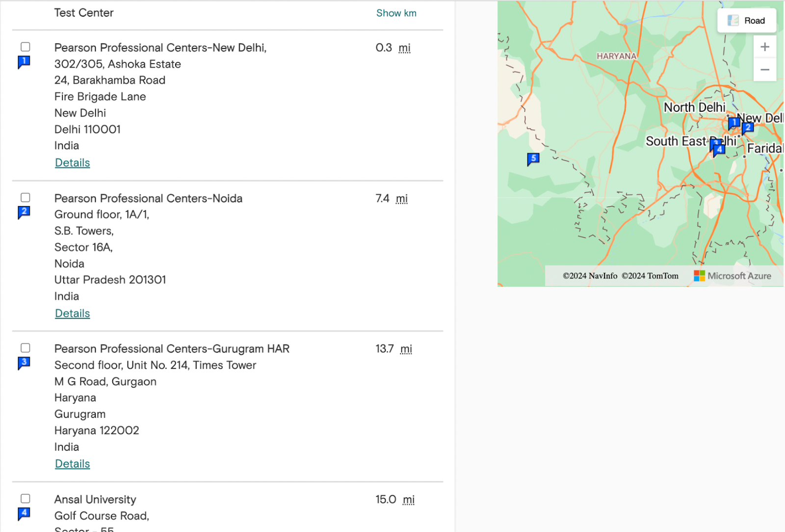Viewport: 785px width, 532px height.
Task: Open Details for Pearson Gurugram HAR center
Action: point(73,464)
